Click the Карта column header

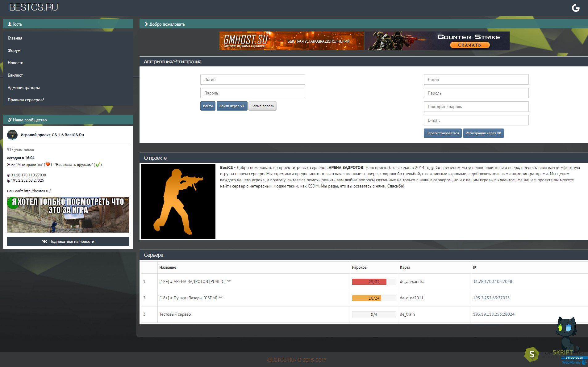click(x=405, y=268)
